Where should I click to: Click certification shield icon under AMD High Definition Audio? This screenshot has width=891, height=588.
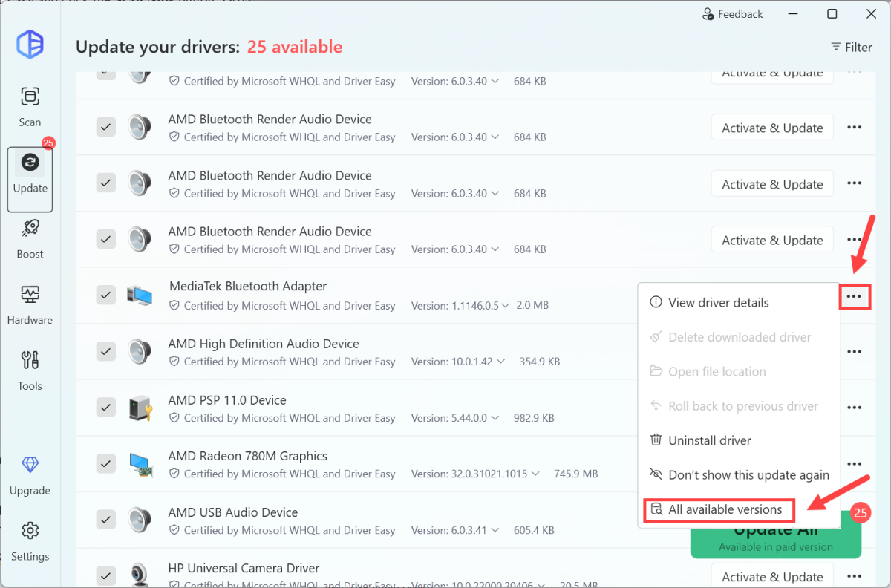[x=174, y=362]
